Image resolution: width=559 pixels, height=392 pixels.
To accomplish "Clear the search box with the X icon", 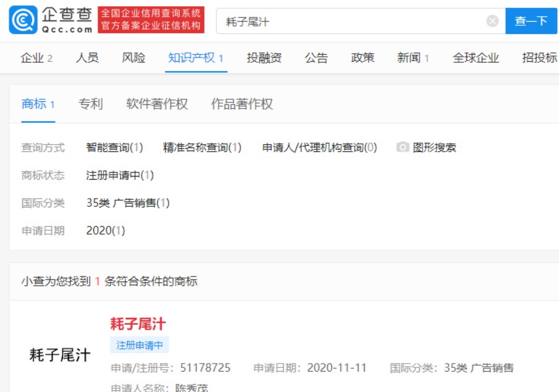I will pyautogui.click(x=492, y=21).
